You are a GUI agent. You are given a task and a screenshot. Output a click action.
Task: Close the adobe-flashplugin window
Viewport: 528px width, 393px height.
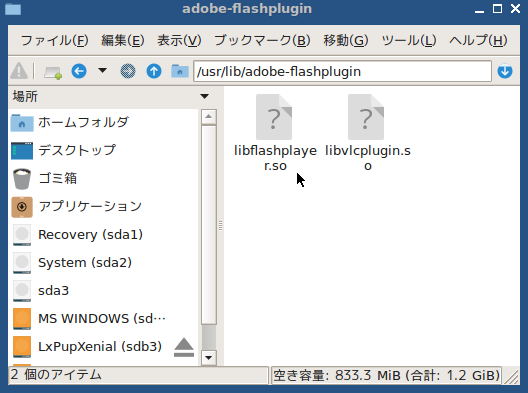point(516,9)
